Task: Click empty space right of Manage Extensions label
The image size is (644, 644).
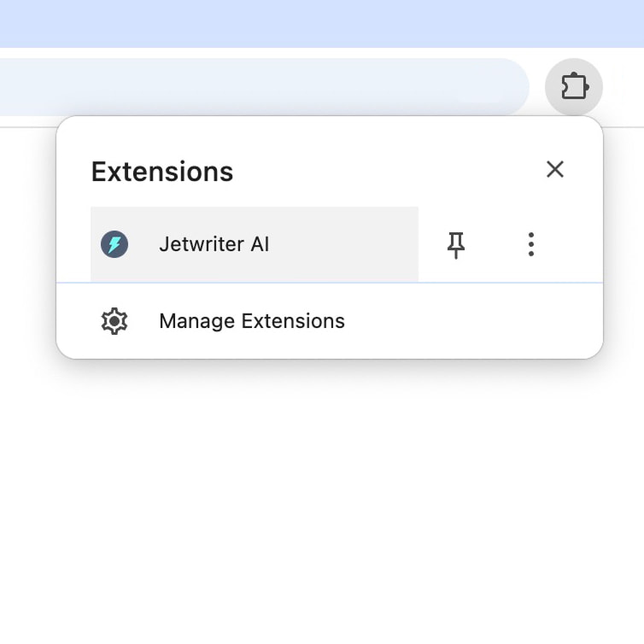Action: point(470,321)
